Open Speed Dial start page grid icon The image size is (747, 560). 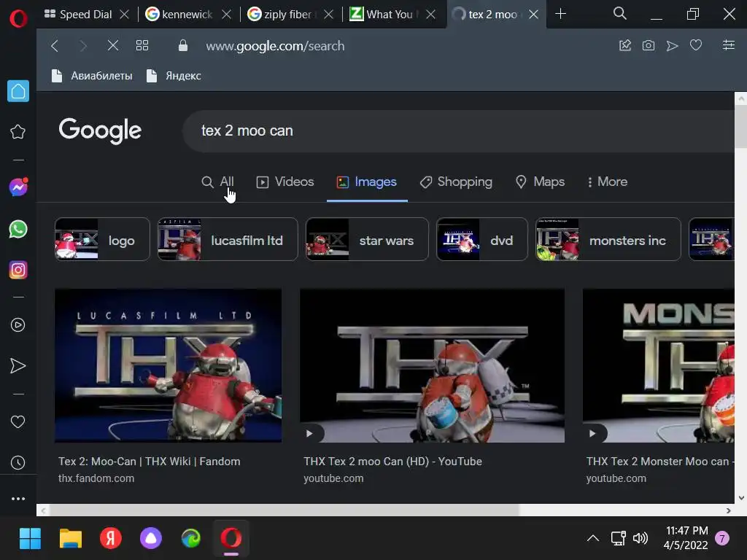click(x=142, y=46)
